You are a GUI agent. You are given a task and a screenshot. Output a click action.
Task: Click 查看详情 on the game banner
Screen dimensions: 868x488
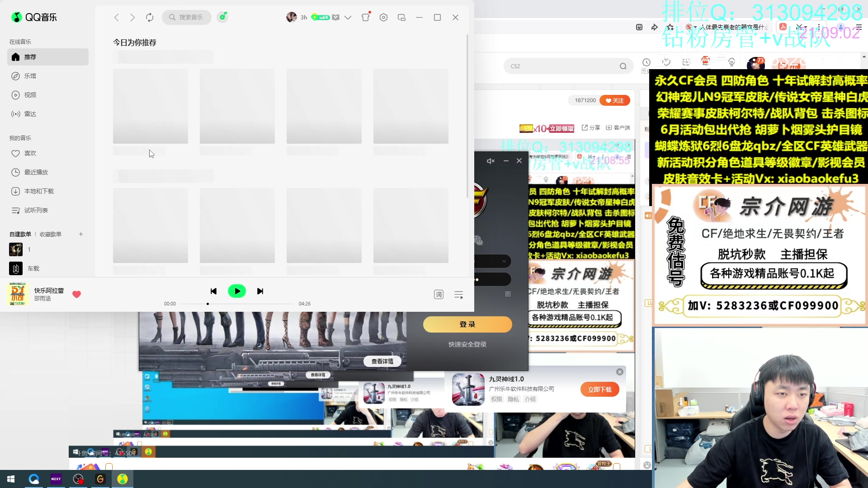[x=382, y=361]
